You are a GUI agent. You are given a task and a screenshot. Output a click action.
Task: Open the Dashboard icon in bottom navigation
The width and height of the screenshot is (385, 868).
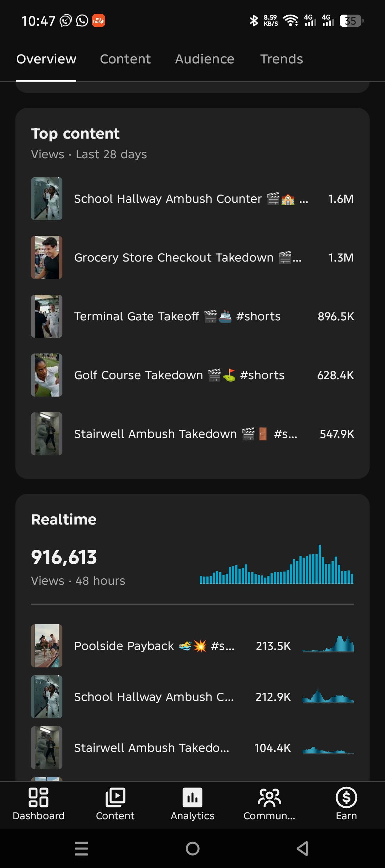(38, 797)
